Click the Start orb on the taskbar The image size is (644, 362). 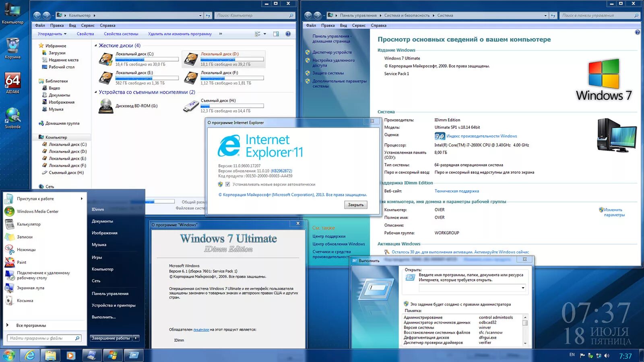click(x=8, y=355)
